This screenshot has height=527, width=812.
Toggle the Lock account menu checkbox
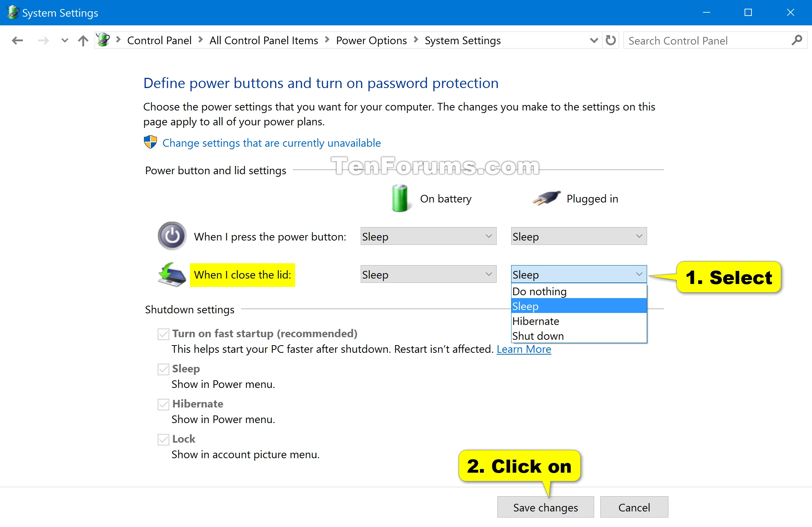(163, 439)
